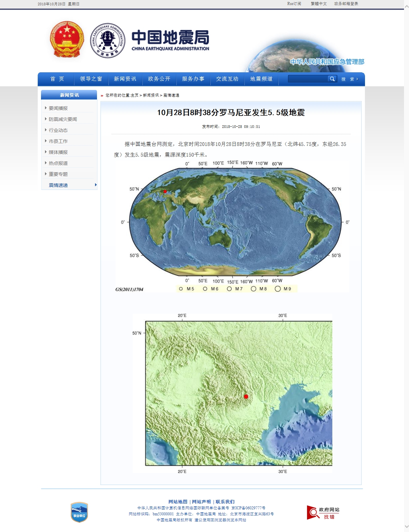The width and height of the screenshot is (409, 532).
Task: Click the vertical page scrollbar
Action: pyautogui.click(x=406, y=266)
